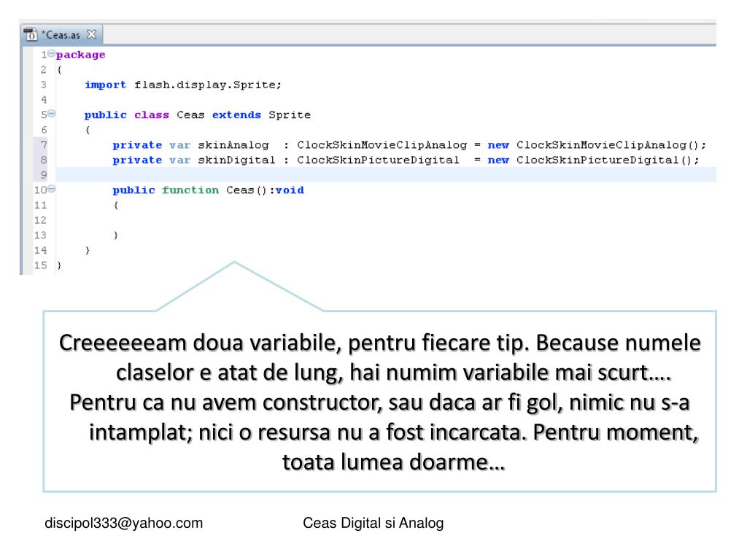Click the 'Ceas Digital si Analog' footer title

[x=373, y=523]
